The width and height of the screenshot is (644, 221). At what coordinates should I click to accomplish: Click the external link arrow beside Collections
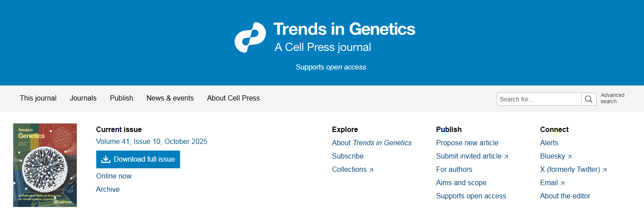tap(371, 170)
